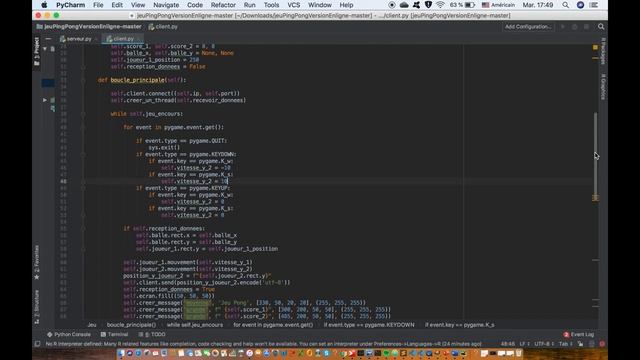Click the Run icon in the toolbar
The width and height of the screenshot is (640, 360).
pos(562,27)
